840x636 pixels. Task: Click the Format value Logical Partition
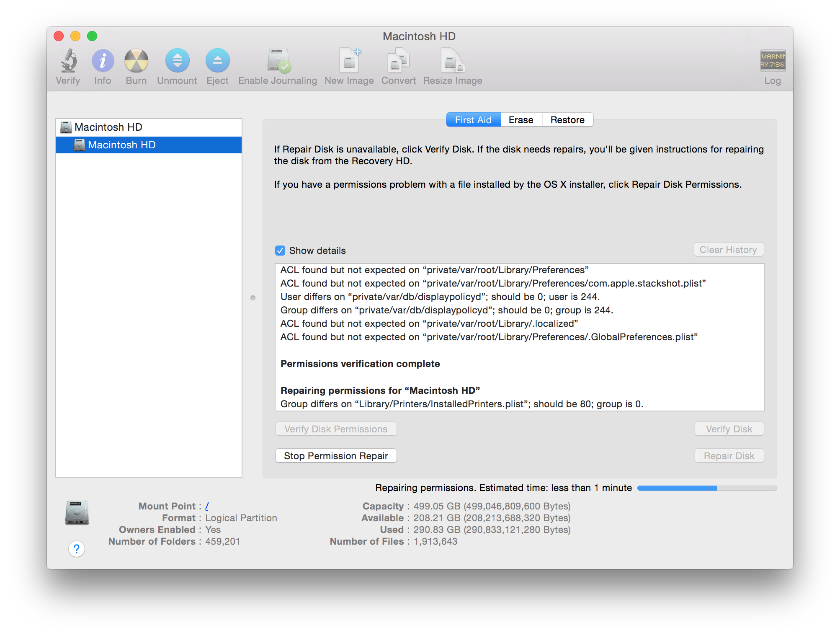241,518
